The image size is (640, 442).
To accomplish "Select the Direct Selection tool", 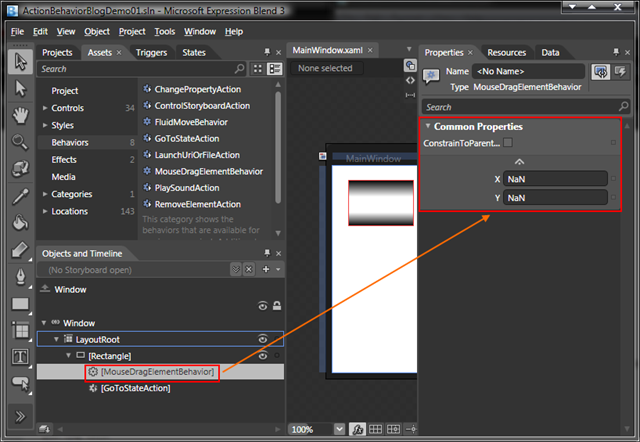I will (x=20, y=89).
